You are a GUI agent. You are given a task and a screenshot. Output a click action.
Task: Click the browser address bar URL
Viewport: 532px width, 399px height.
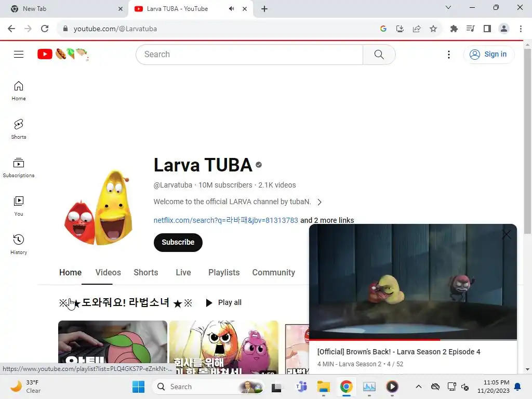click(x=115, y=29)
